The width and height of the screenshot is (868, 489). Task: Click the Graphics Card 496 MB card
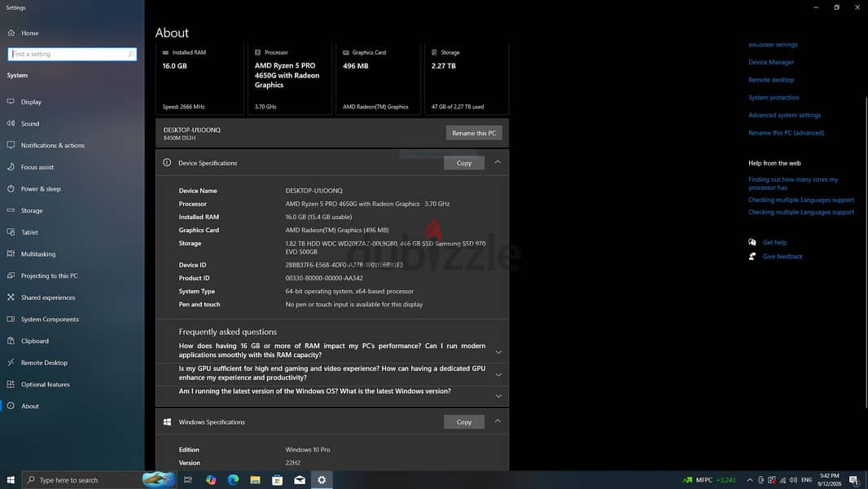point(378,79)
